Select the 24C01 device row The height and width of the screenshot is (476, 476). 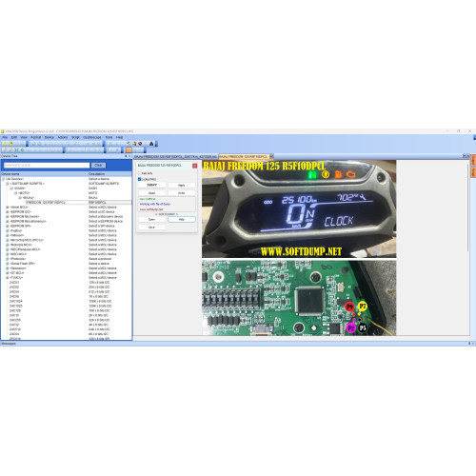[14, 283]
